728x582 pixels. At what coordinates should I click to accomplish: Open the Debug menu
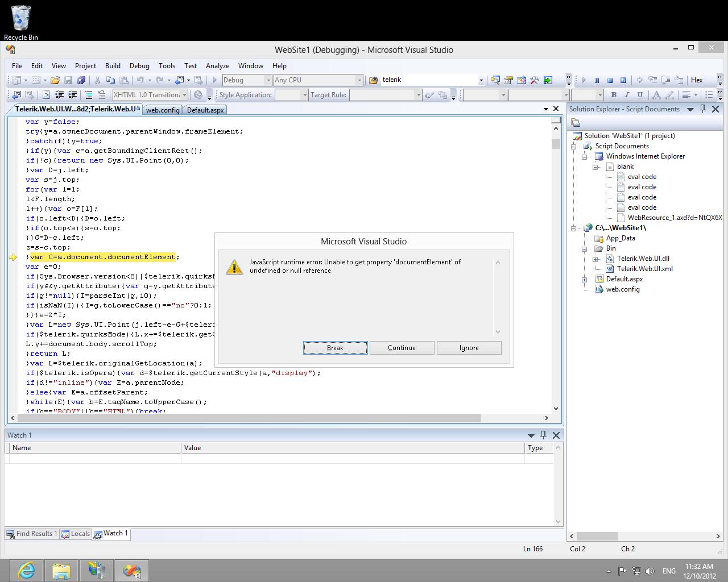139,66
